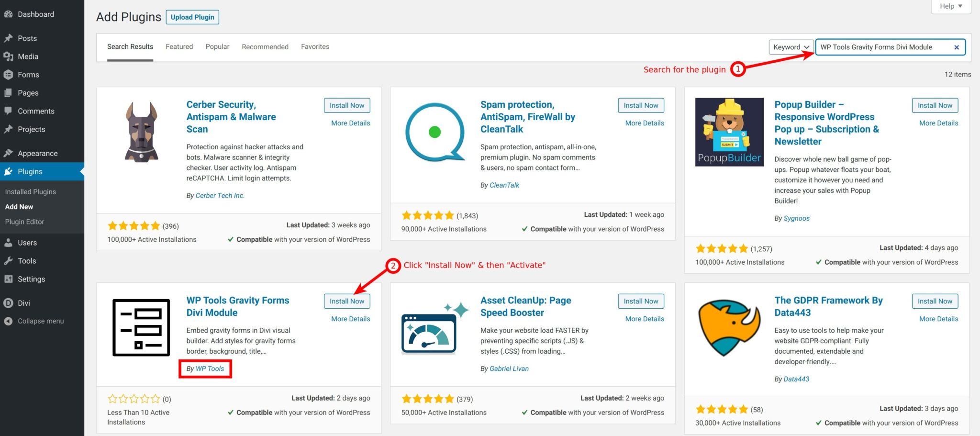Open the Plugins plug icon
This screenshot has height=436, width=980.
click(x=9, y=171)
